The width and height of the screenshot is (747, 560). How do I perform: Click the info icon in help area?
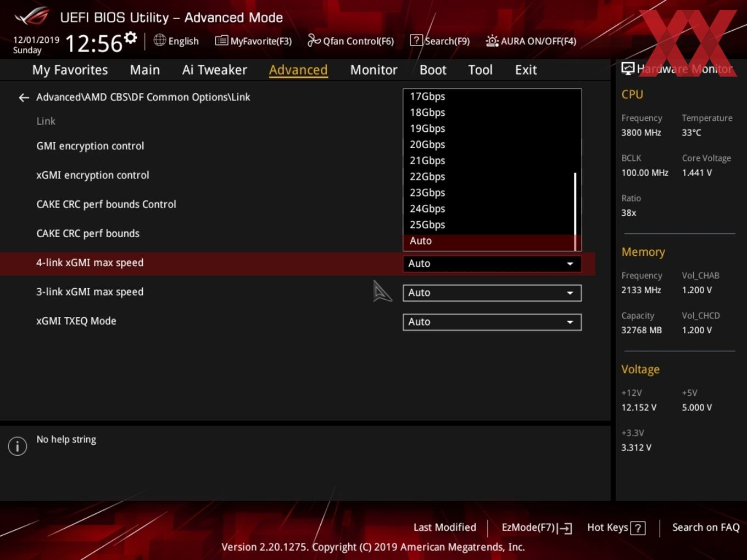tap(18, 446)
